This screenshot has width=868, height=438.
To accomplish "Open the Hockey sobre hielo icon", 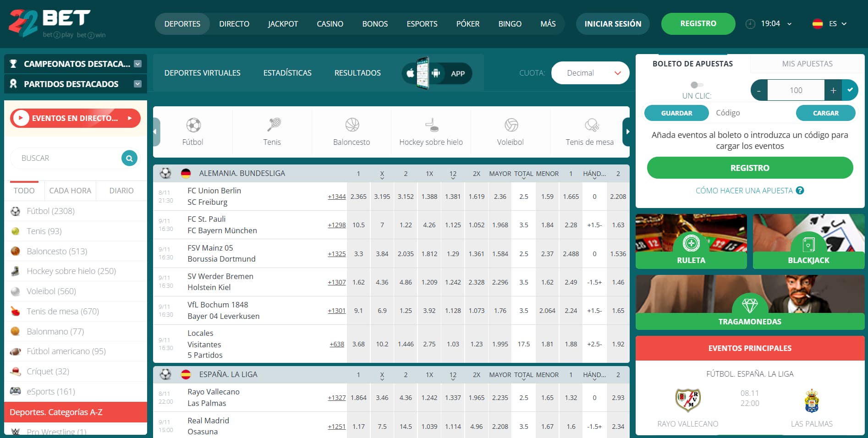I will coord(431,125).
